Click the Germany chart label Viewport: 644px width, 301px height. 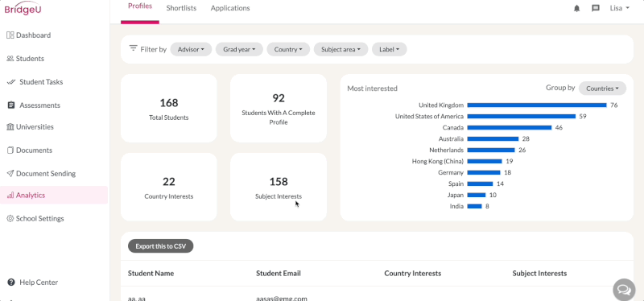(451, 173)
